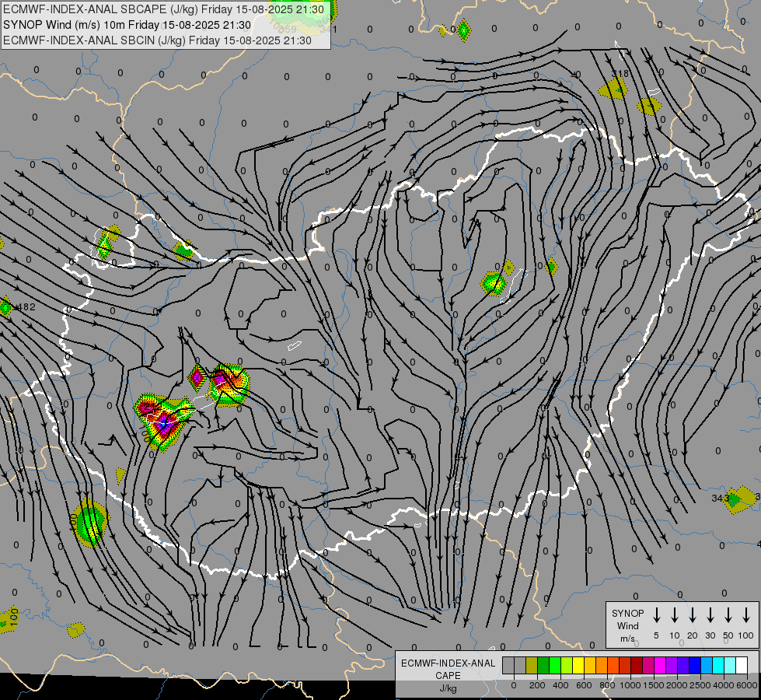Pick the amber-gold CAPE legend swatch
The image size is (761, 700).
(x=590, y=665)
